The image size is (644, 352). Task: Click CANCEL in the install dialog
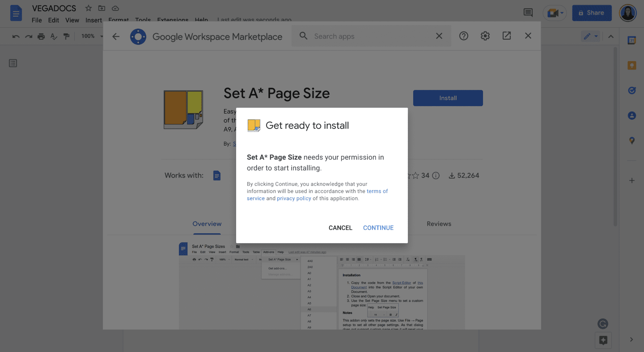340,228
